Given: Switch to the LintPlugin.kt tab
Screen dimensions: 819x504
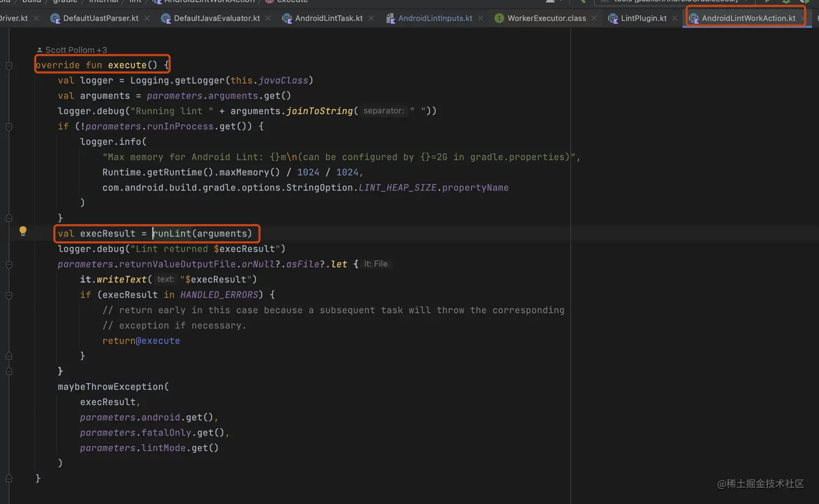Looking at the screenshot, I should (x=643, y=18).
